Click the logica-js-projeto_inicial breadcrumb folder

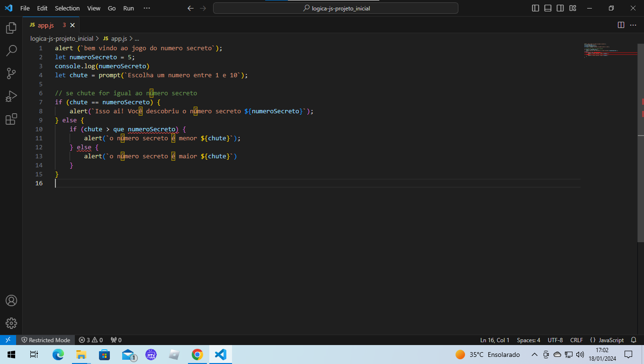(x=62, y=38)
